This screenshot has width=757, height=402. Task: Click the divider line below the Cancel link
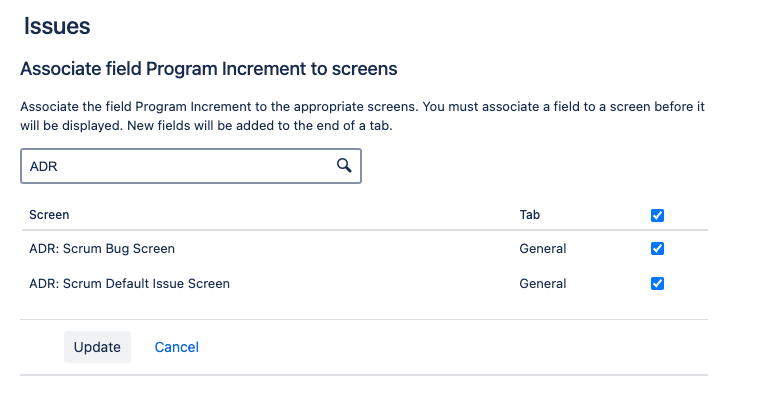point(364,375)
